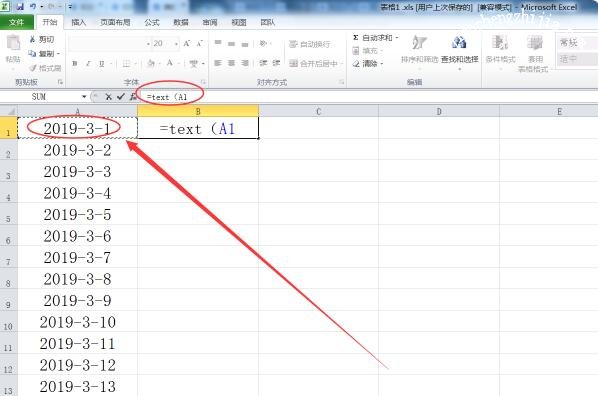Toggle Italic formatting button
Image resolution: width=598 pixels, height=396 pixels.
88,64
